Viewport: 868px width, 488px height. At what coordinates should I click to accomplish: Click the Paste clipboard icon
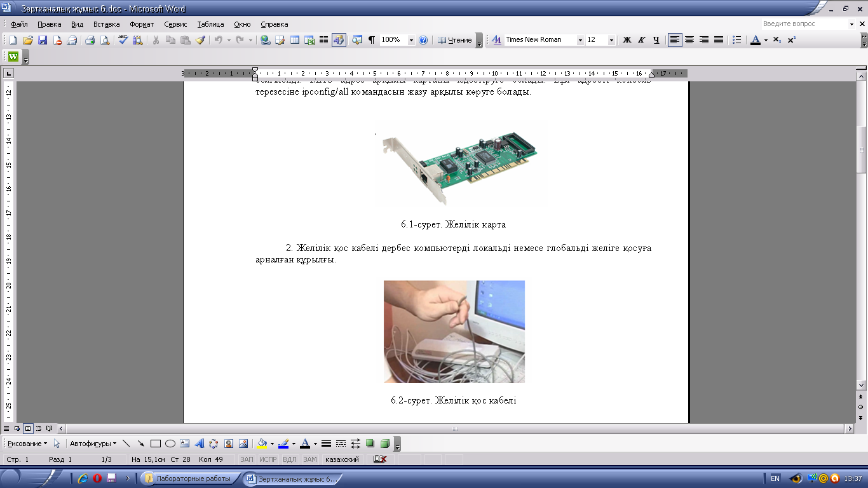coord(185,40)
